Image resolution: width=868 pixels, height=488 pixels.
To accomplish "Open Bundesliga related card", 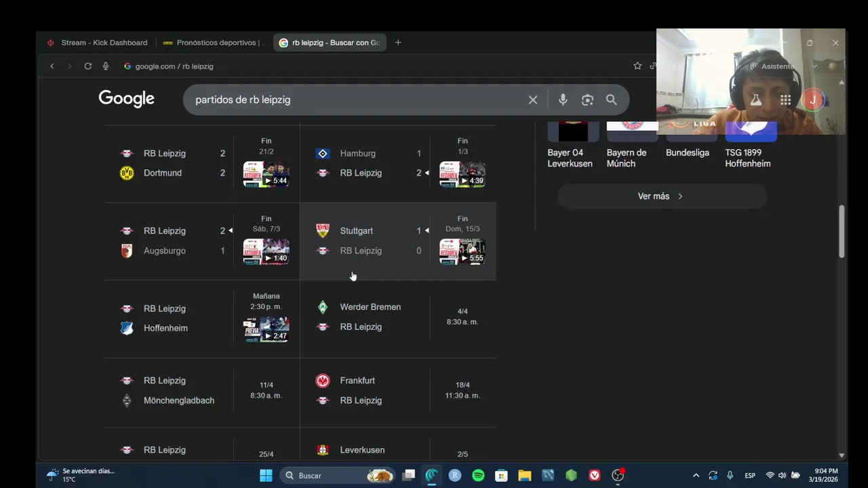I will click(691, 141).
